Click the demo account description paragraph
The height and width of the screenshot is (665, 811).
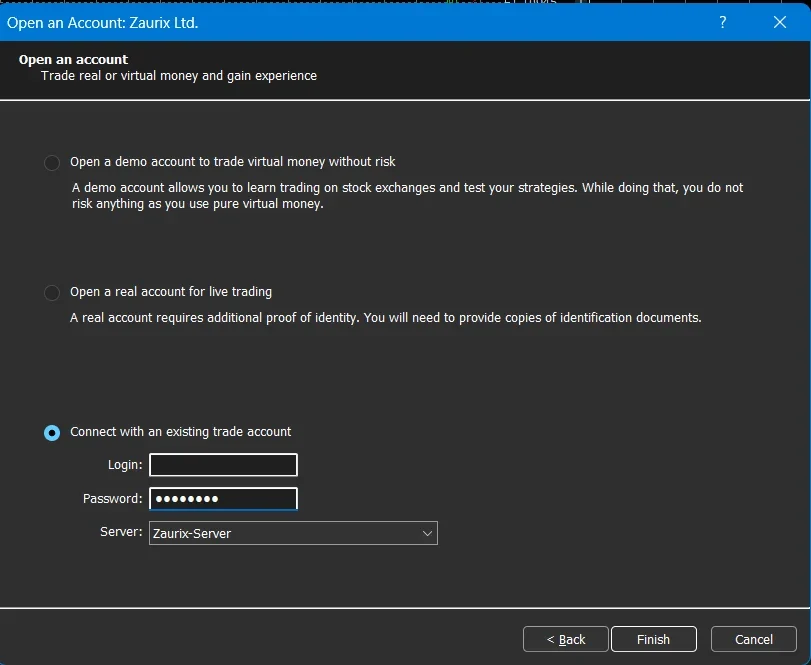[407, 195]
